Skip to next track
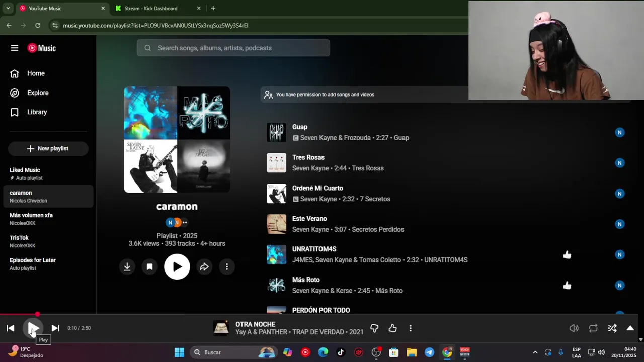644x362 pixels. point(55,328)
